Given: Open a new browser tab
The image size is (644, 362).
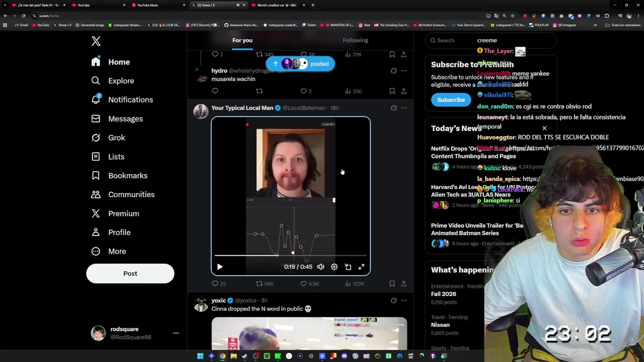Looking at the screenshot, I should pyautogui.click(x=312, y=5).
